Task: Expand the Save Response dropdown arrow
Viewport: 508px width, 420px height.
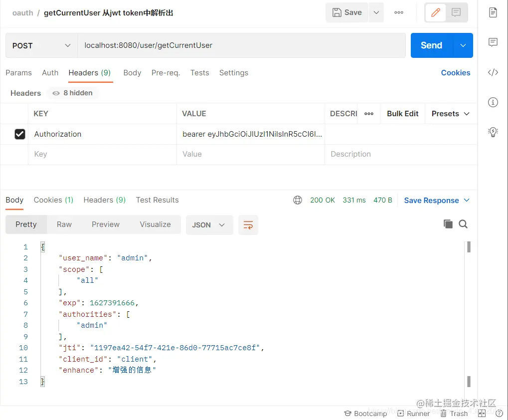Action: click(467, 201)
